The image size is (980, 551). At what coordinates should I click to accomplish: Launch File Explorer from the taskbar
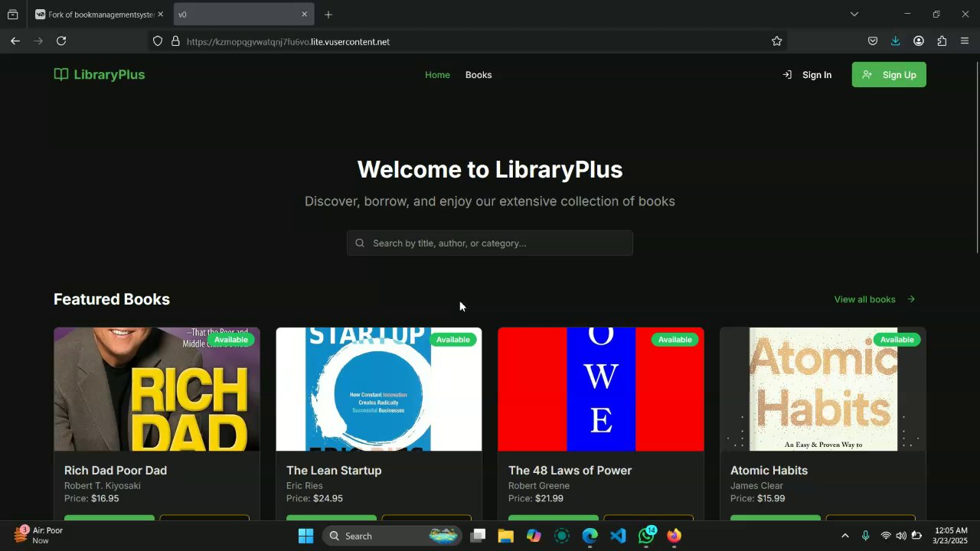[505, 536]
